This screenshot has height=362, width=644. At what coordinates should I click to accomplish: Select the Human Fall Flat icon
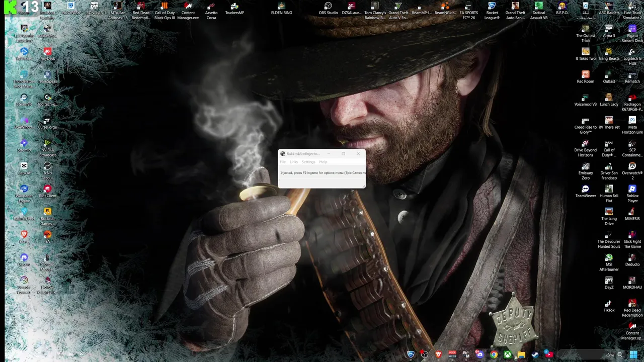tap(609, 194)
